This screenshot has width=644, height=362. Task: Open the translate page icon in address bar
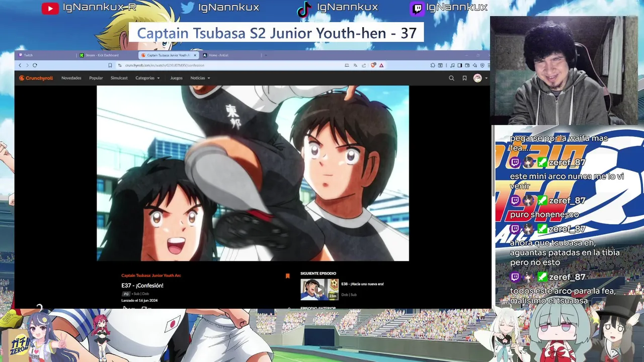[x=355, y=65]
